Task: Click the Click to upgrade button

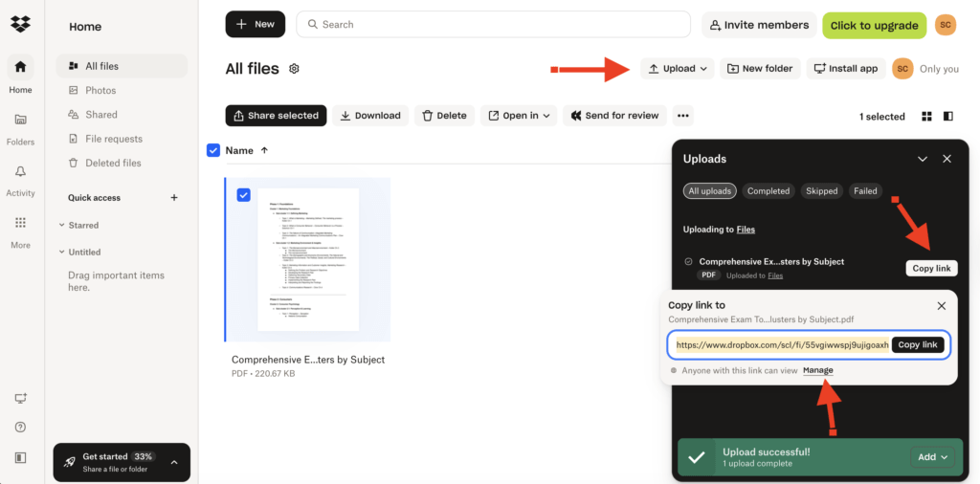Action: click(x=875, y=25)
